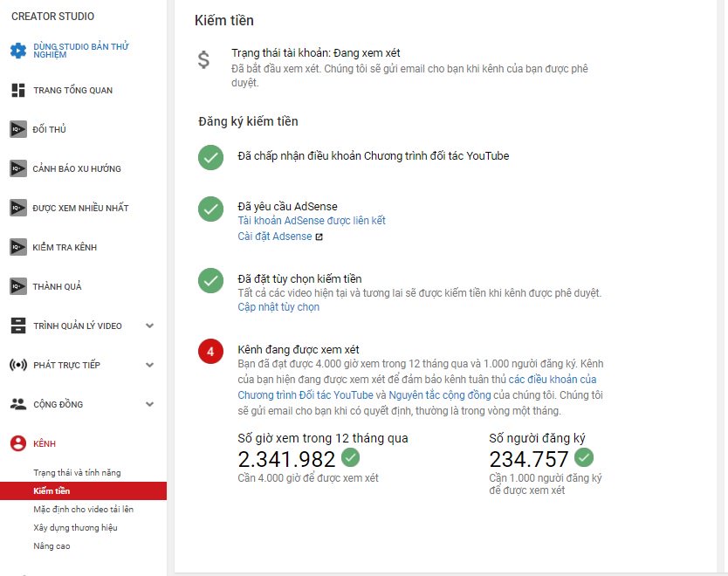
Task: Click checkmark next to 234.757 subscribers
Action: point(584,457)
